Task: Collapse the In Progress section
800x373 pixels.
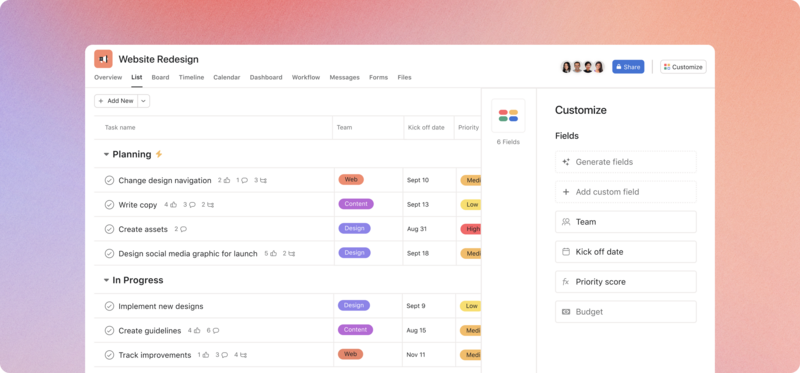Action: pyautogui.click(x=106, y=280)
